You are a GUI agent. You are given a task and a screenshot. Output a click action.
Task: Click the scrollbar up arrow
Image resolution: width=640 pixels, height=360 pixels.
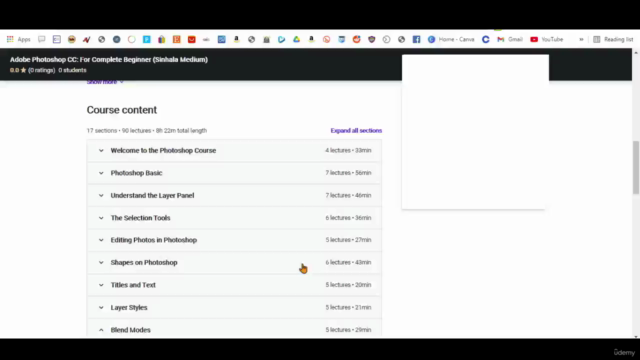(x=636, y=53)
